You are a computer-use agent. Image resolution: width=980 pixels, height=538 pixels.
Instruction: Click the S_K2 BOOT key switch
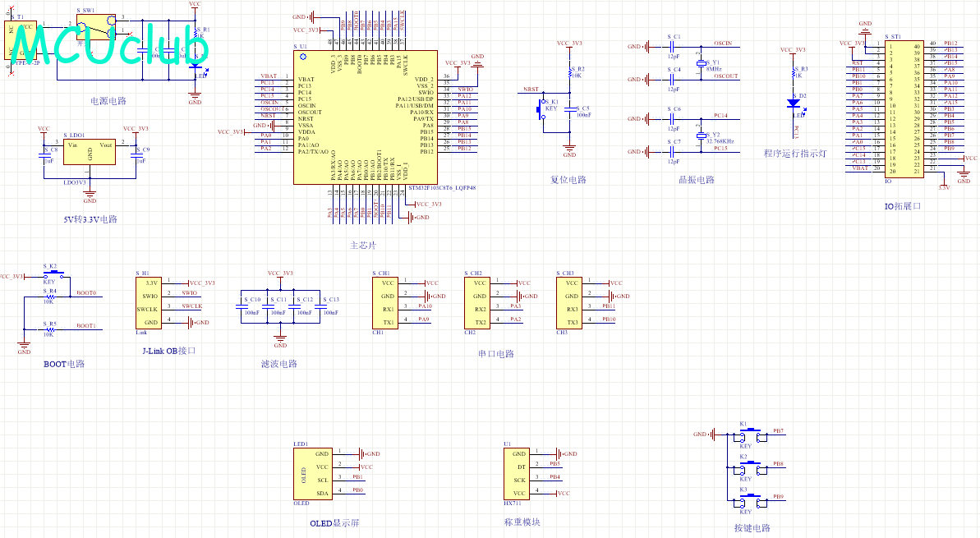(x=53, y=274)
